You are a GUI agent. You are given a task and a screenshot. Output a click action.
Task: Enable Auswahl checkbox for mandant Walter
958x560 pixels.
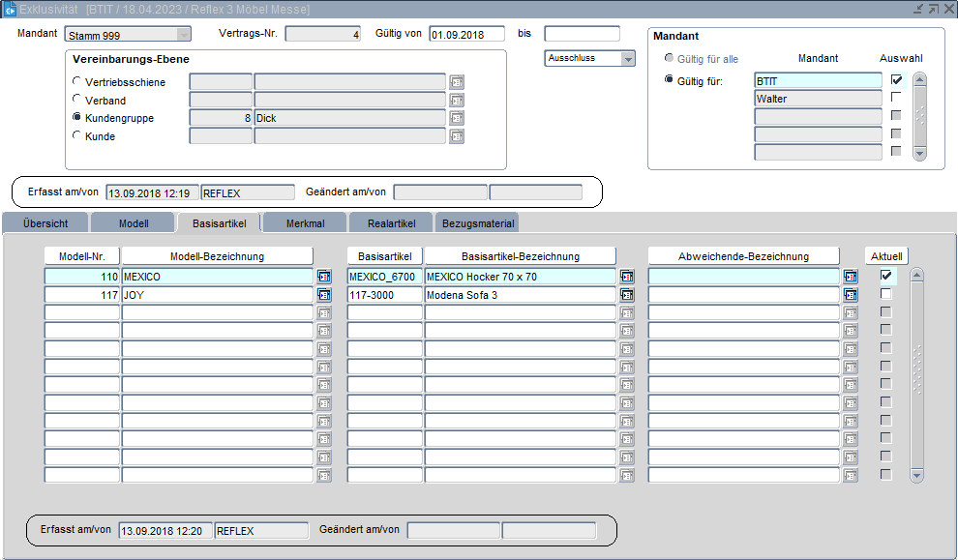tap(896, 98)
